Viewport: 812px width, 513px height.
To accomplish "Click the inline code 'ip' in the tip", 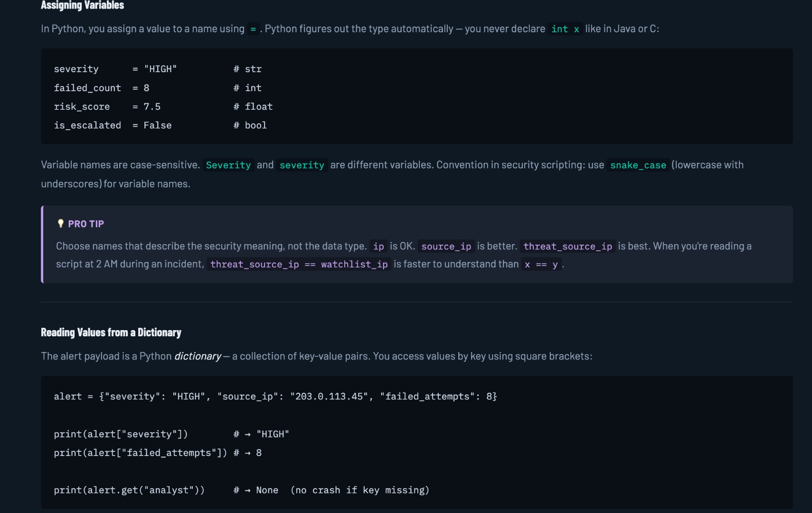I will pos(378,246).
